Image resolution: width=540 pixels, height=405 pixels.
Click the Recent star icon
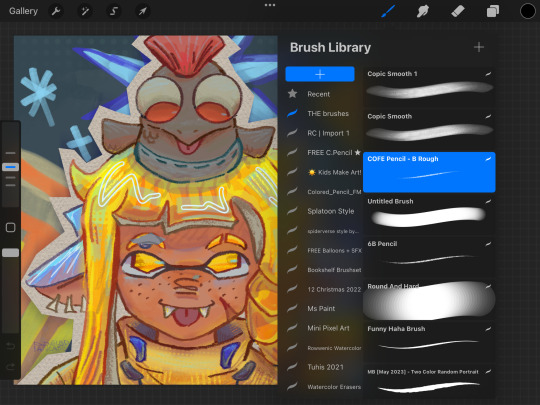coord(292,94)
